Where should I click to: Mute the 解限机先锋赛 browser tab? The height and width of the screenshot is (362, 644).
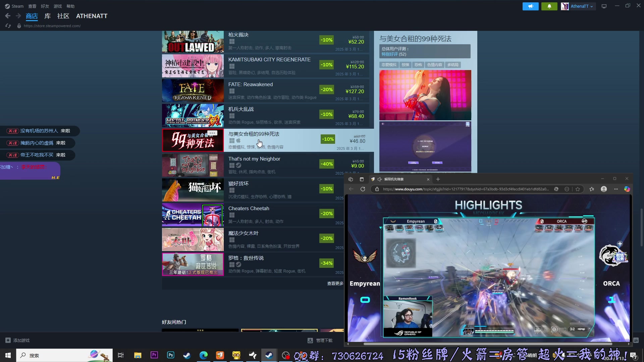[x=380, y=179]
